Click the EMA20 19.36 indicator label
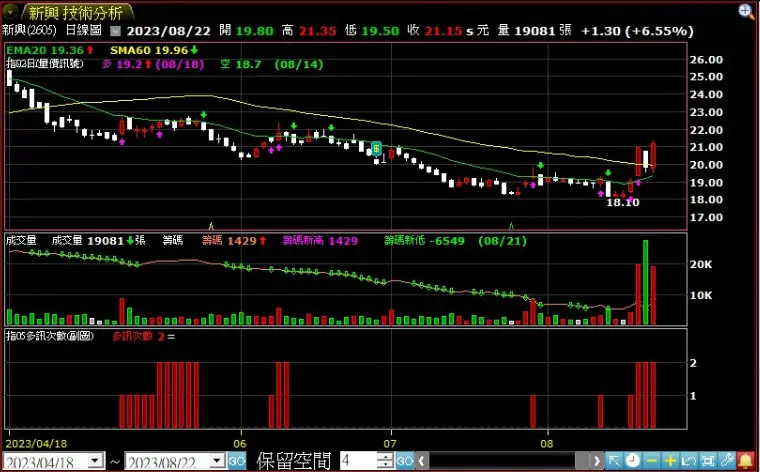 (x=50, y=50)
